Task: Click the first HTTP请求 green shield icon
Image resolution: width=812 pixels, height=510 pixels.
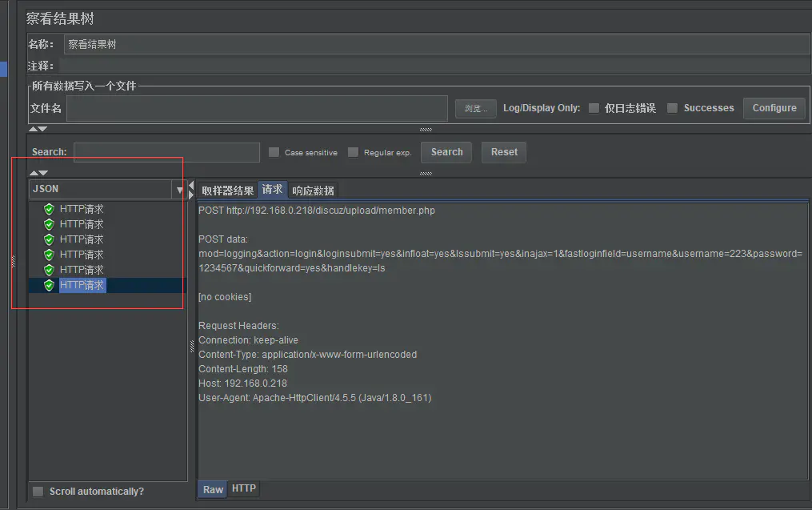Action: point(50,209)
